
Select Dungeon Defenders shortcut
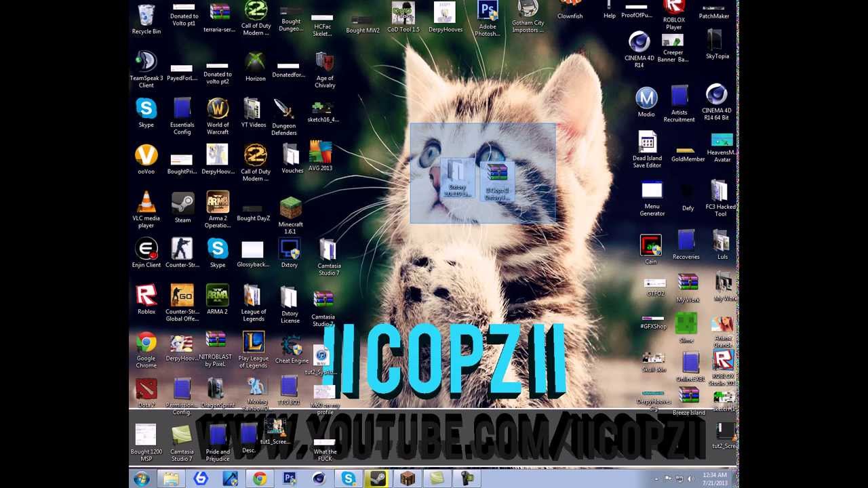(x=283, y=117)
